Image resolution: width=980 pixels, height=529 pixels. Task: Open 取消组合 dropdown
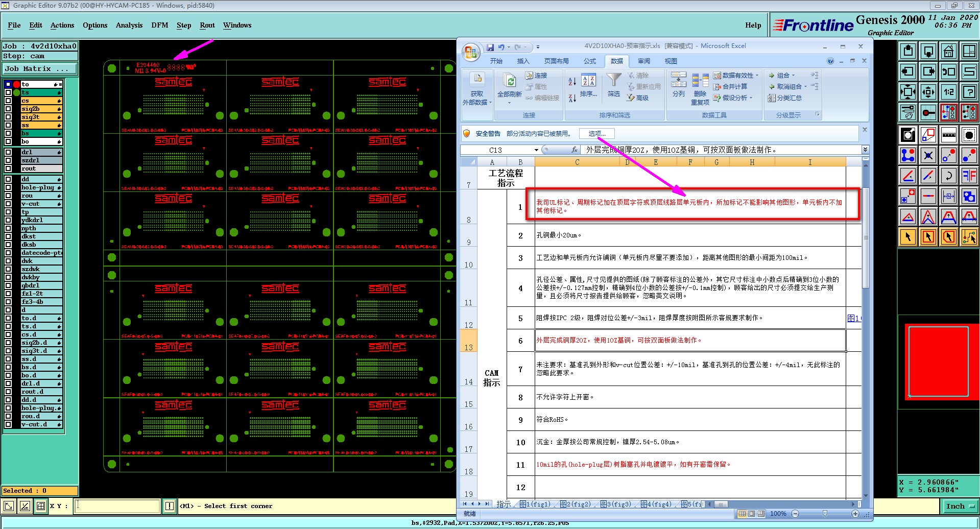click(805, 87)
